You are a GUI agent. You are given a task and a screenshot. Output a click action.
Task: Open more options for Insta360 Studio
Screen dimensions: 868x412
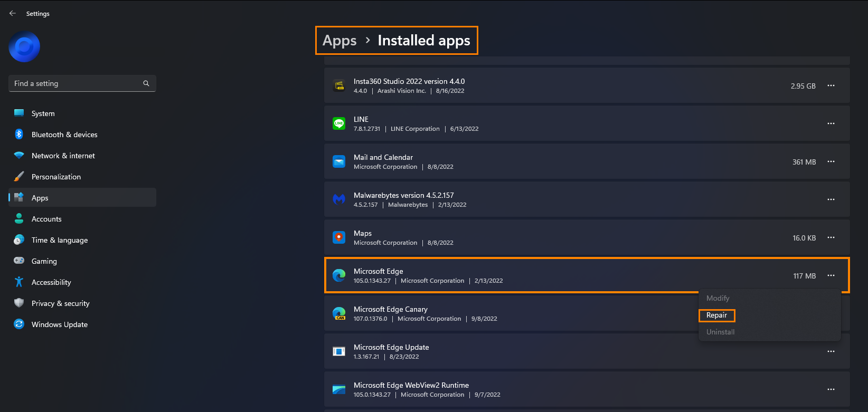(831, 85)
